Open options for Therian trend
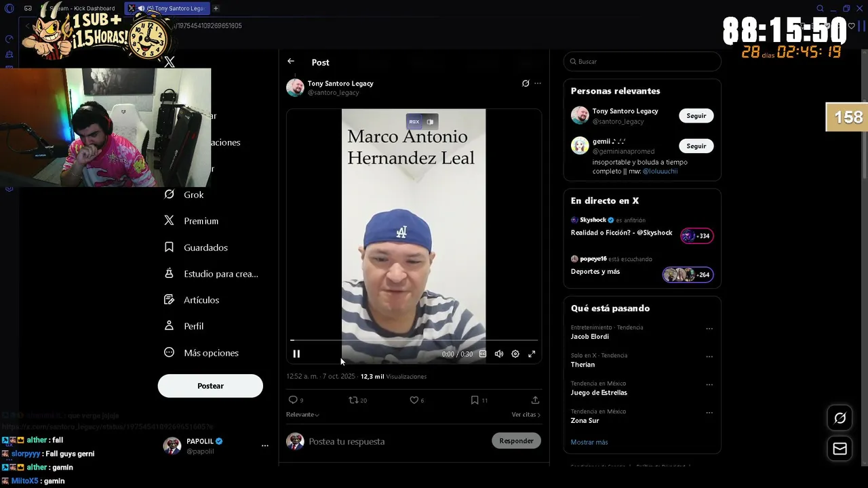Screen dimensions: 868x488 (x=709, y=357)
